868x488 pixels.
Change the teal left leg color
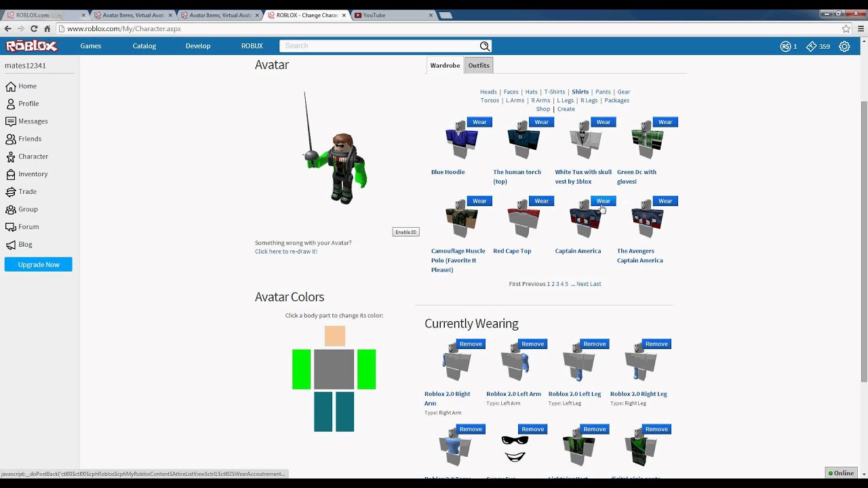pos(344,411)
